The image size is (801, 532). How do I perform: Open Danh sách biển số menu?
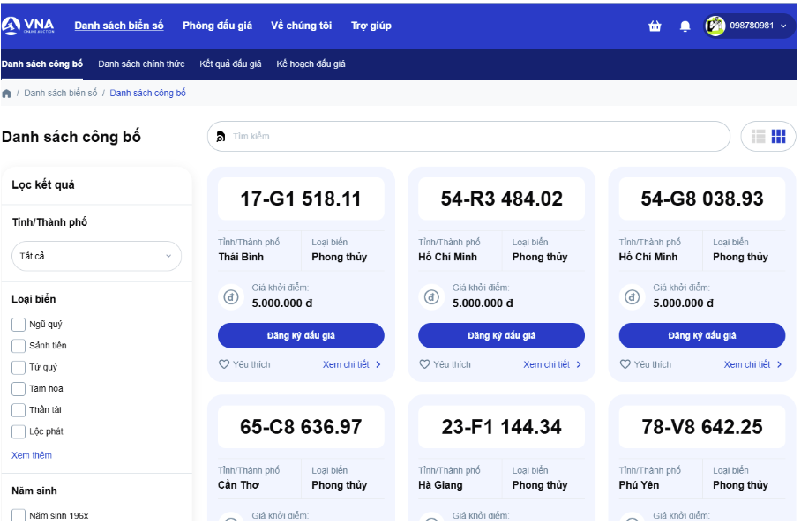pyautogui.click(x=119, y=26)
